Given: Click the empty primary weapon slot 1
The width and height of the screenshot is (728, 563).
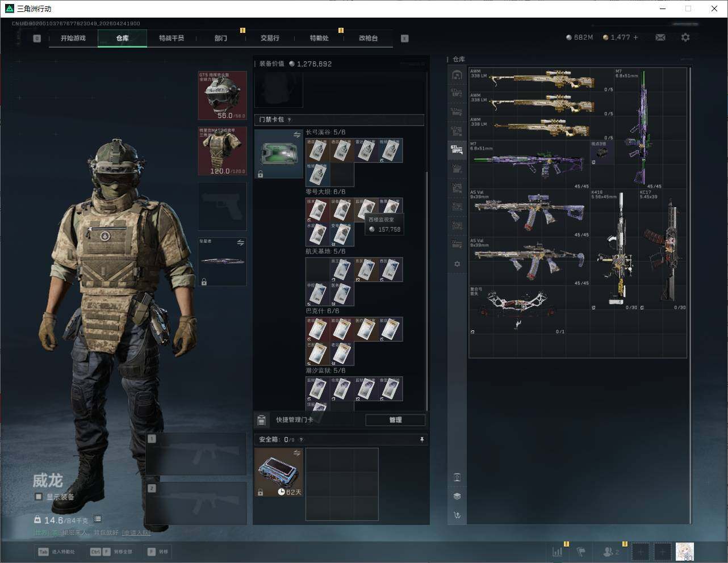Looking at the screenshot, I should tap(196, 454).
